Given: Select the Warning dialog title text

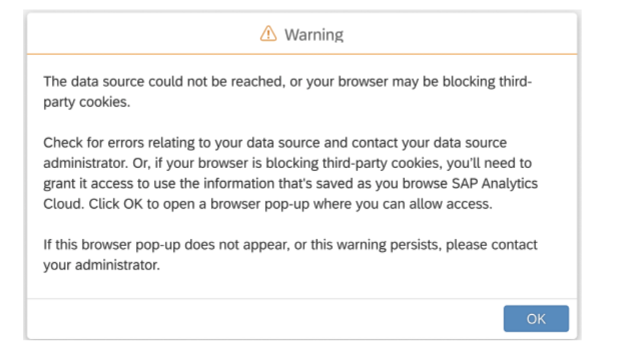Looking at the screenshot, I should point(314,35).
